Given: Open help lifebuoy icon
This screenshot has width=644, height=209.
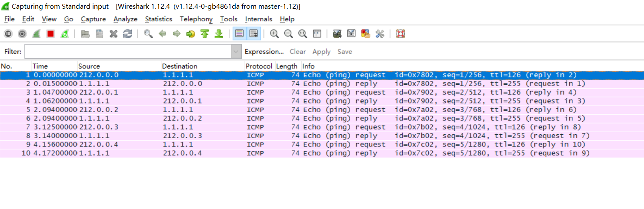Looking at the screenshot, I should click(x=400, y=34).
